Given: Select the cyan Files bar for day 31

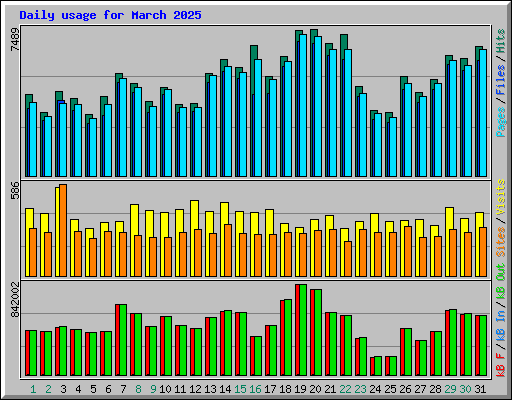Looking at the screenshot, I should tap(483, 113).
